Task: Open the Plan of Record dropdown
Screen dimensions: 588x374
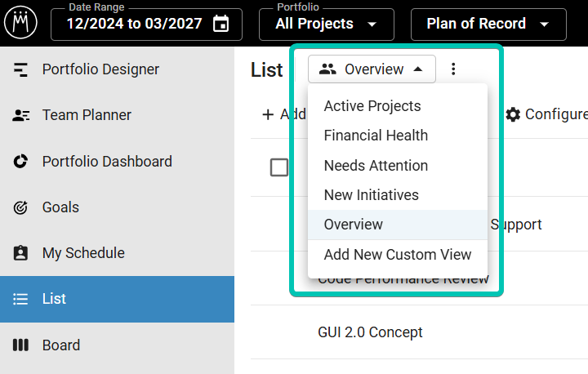Action: point(488,24)
